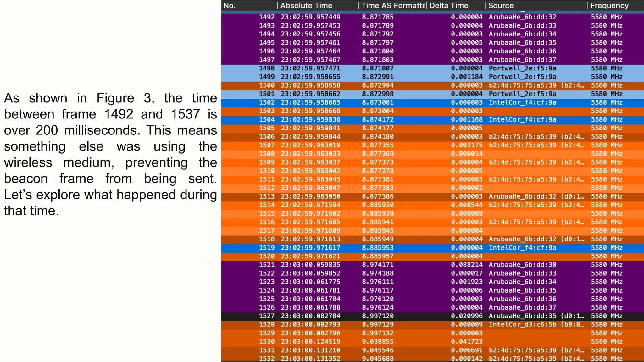Select packet 1512 row
The height and width of the screenshot is (362, 644).
[x=433, y=188]
